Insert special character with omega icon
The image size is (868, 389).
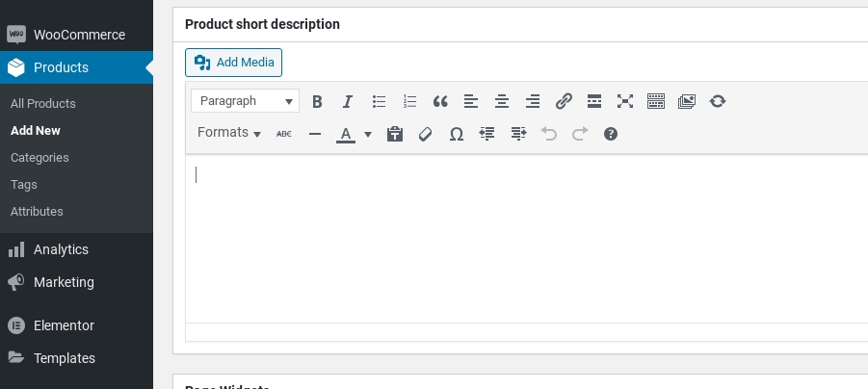[457, 134]
